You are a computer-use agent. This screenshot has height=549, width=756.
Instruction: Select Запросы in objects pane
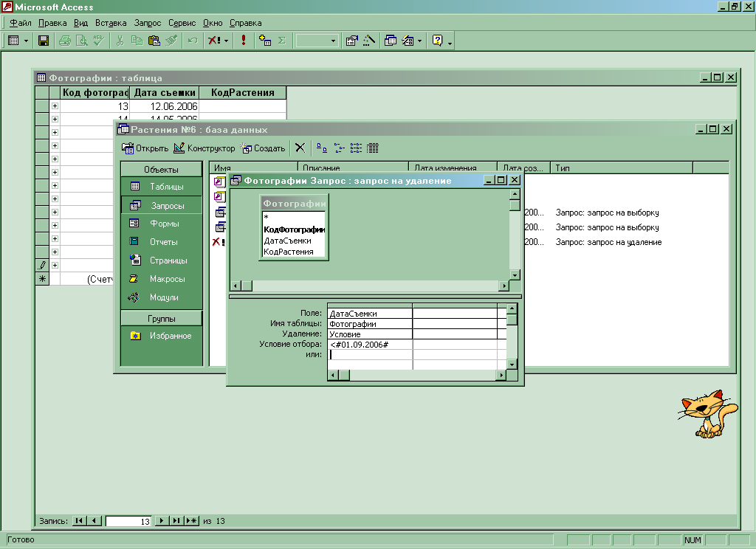pyautogui.click(x=162, y=205)
